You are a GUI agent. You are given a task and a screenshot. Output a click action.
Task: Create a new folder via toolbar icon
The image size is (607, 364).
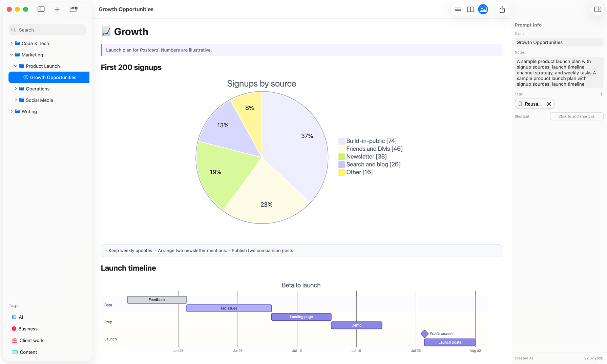pyautogui.click(x=74, y=9)
